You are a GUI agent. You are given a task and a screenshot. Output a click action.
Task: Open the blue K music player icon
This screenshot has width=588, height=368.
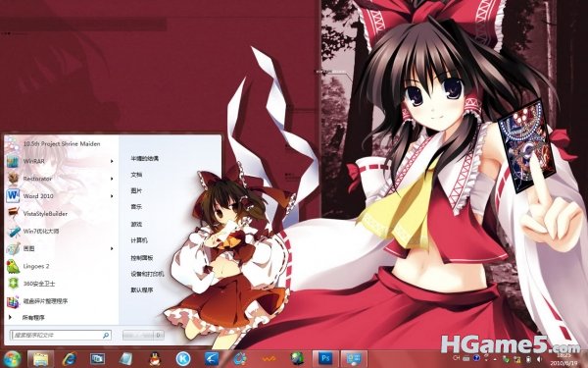183,359
